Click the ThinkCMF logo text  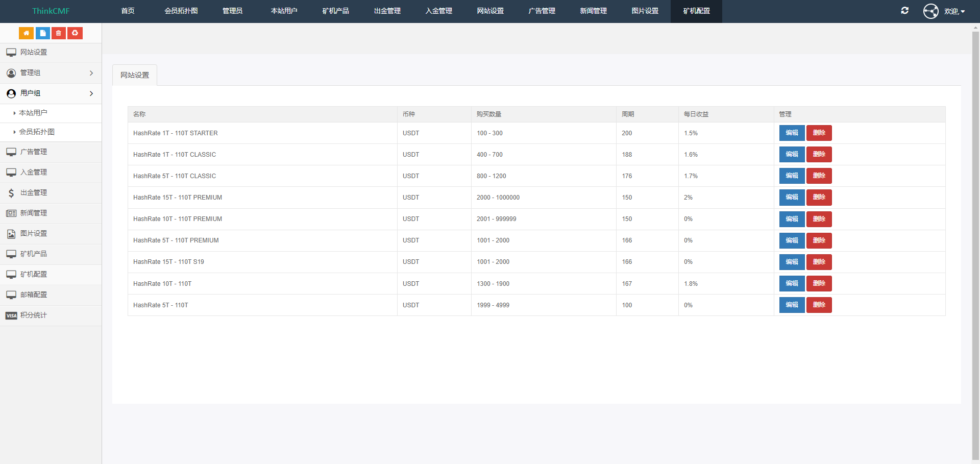pyautogui.click(x=51, y=11)
